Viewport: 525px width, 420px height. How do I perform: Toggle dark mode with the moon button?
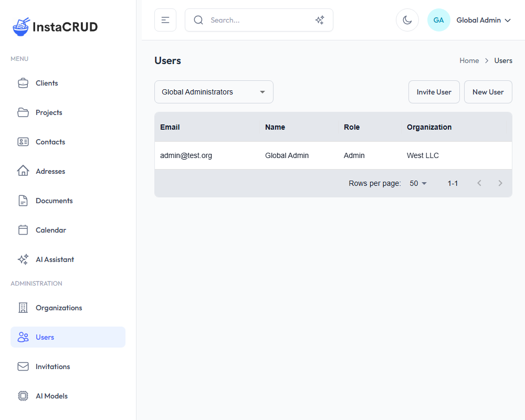(x=407, y=20)
